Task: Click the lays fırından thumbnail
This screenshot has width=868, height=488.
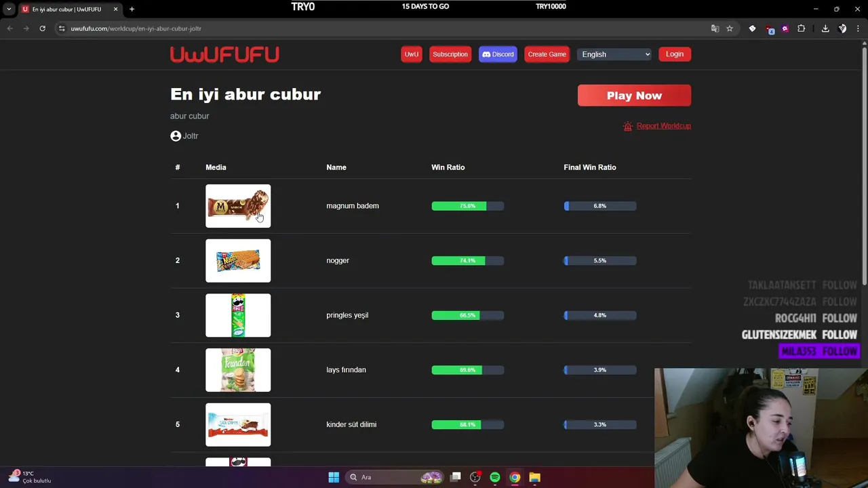Action: pyautogui.click(x=238, y=370)
